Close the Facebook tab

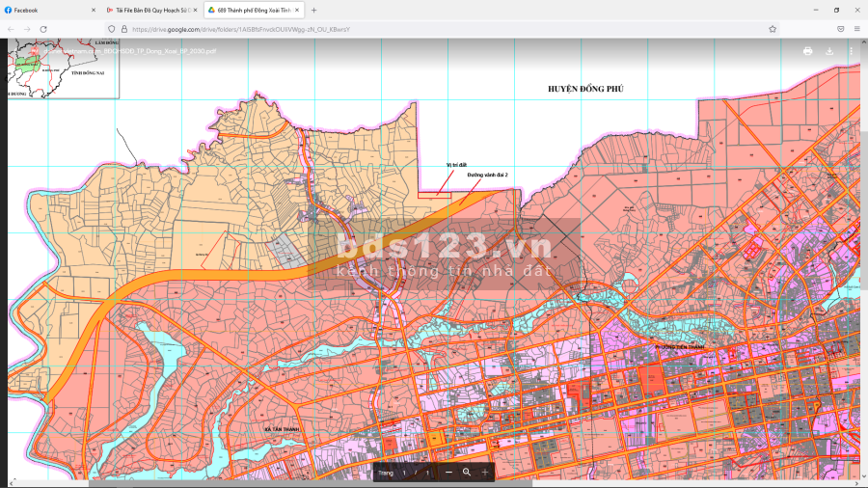(93, 10)
